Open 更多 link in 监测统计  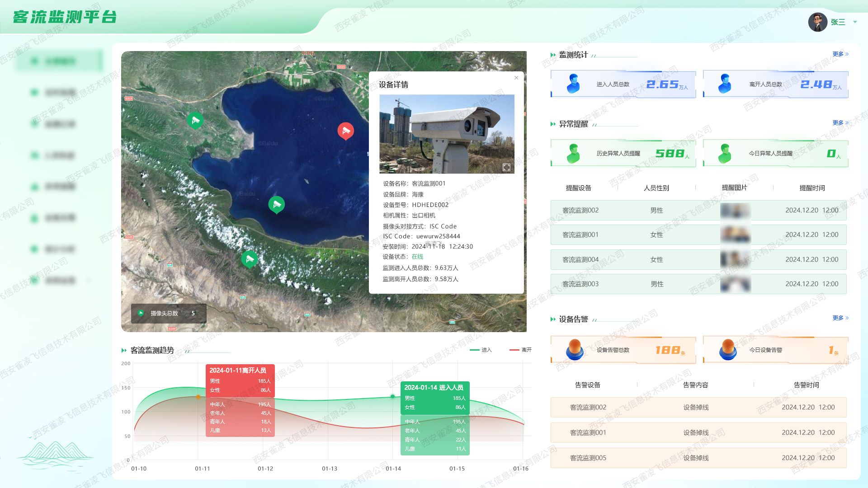840,54
